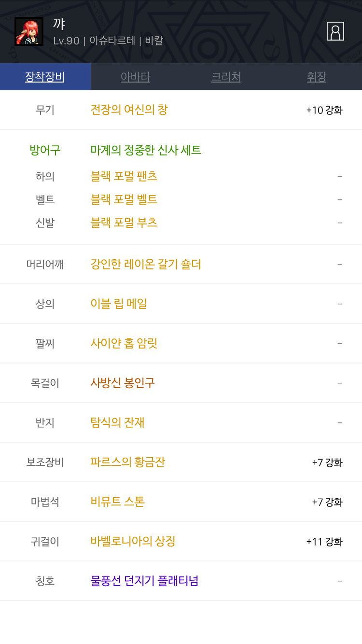Image resolution: width=362 pixels, height=644 pixels.
Task: Open the 바벨로니아의 상징 earring
Action: pyautogui.click(x=133, y=541)
